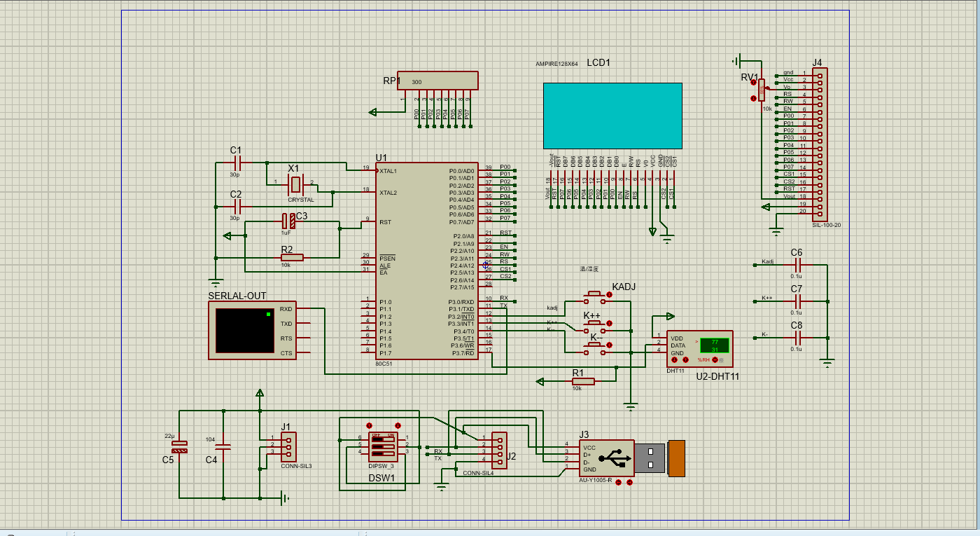The height and width of the screenshot is (536, 980).
Task: Click the orange USB plug end
Action: [678, 458]
